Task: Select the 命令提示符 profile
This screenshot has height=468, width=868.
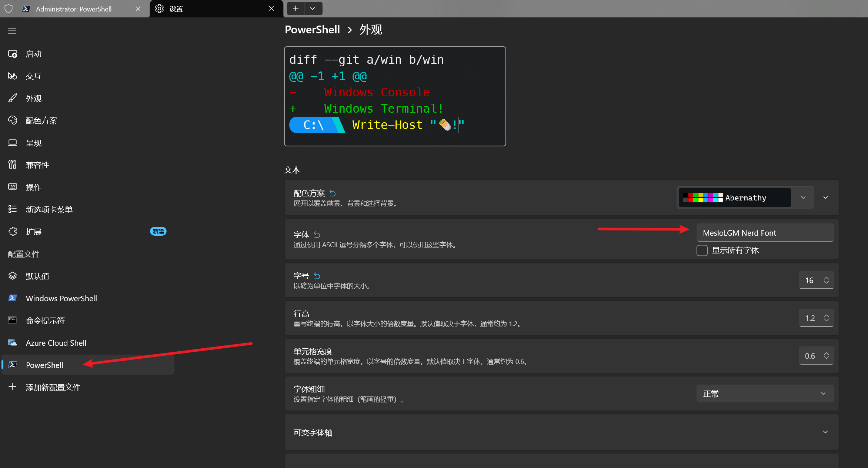Action: [x=88, y=321]
